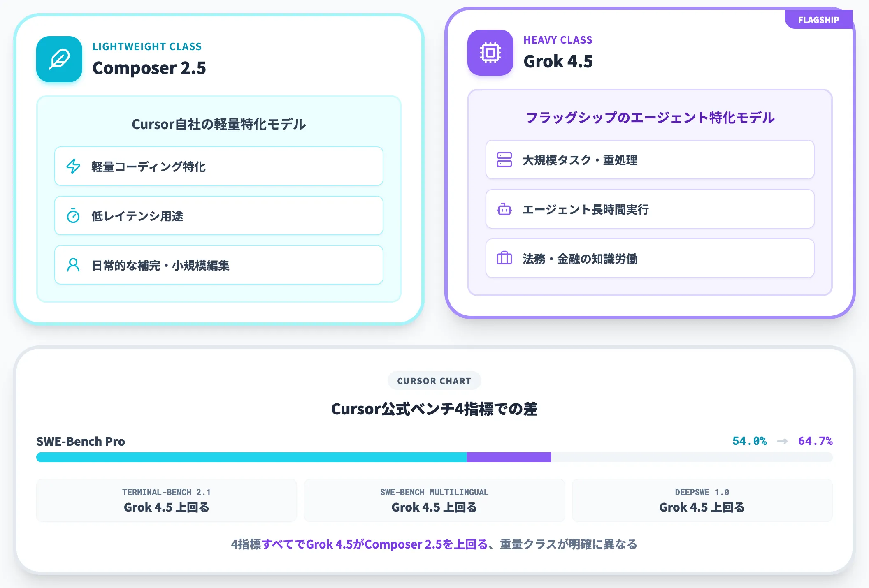Screen dimensions: 869x588
Task: Click the briefcase icon beside 法務・金融の知識労働
Action: coord(504,258)
